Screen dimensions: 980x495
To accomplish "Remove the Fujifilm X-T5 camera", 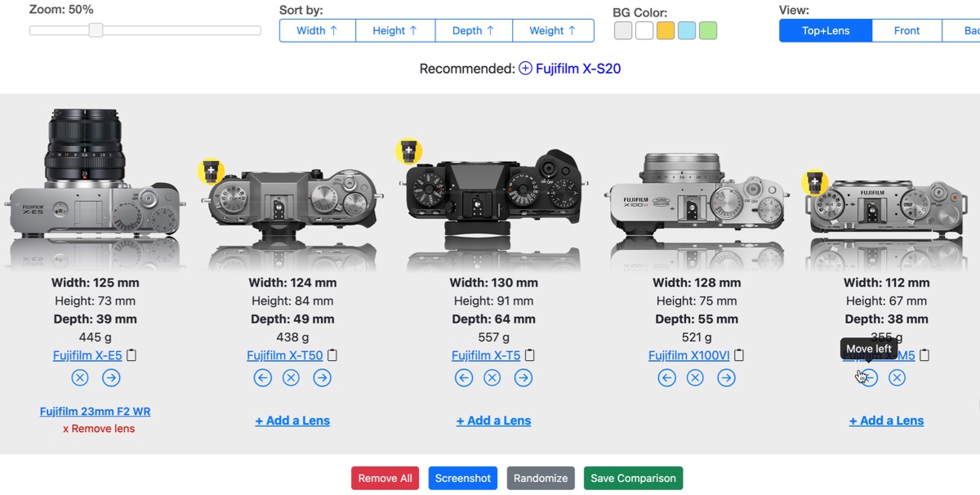I will [x=492, y=377].
